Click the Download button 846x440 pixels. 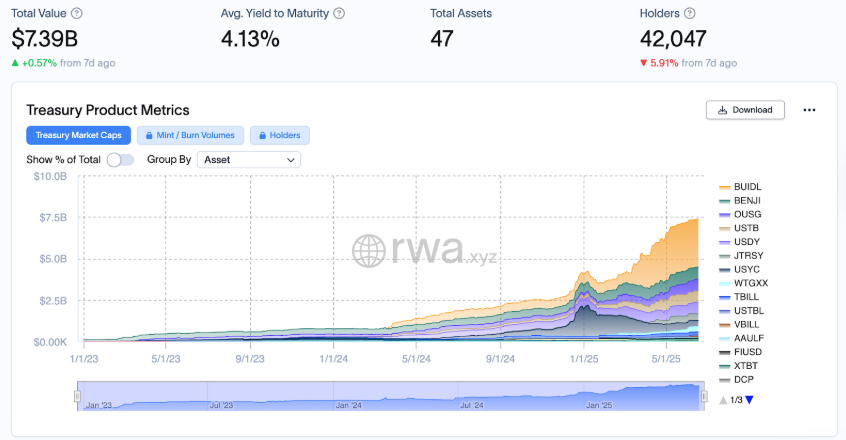[x=745, y=110]
